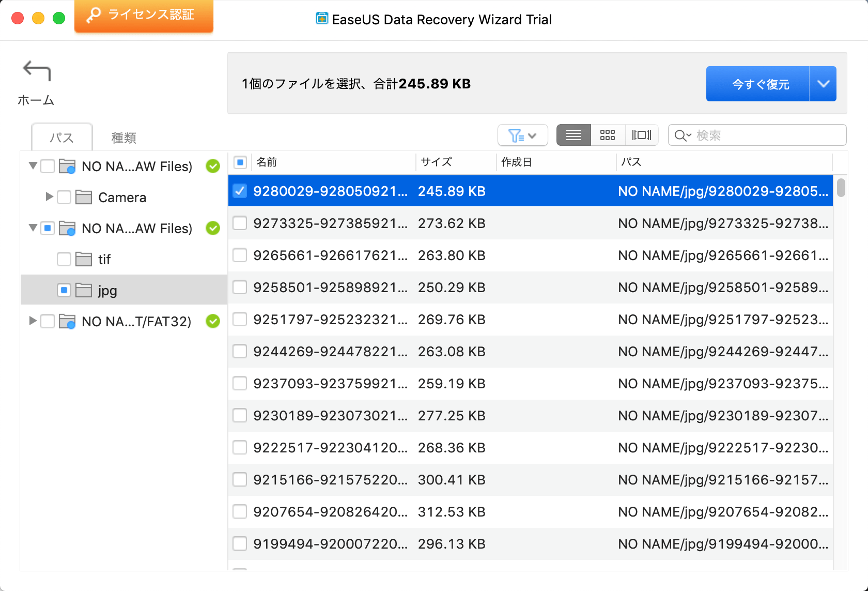This screenshot has height=591, width=868.
Task: Check the 9265661-926617621... file checkbox
Action: pyautogui.click(x=240, y=255)
